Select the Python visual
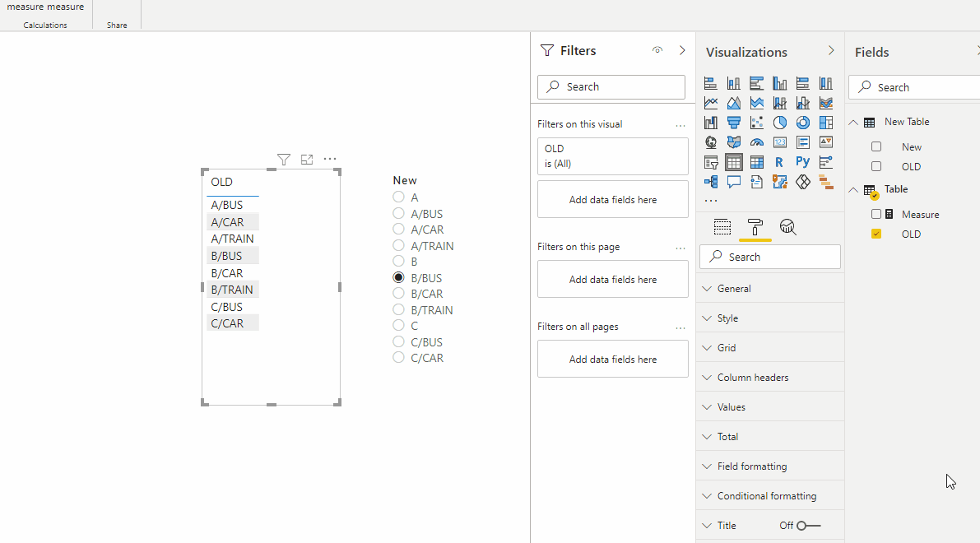This screenshot has width=980, height=543. point(803,162)
